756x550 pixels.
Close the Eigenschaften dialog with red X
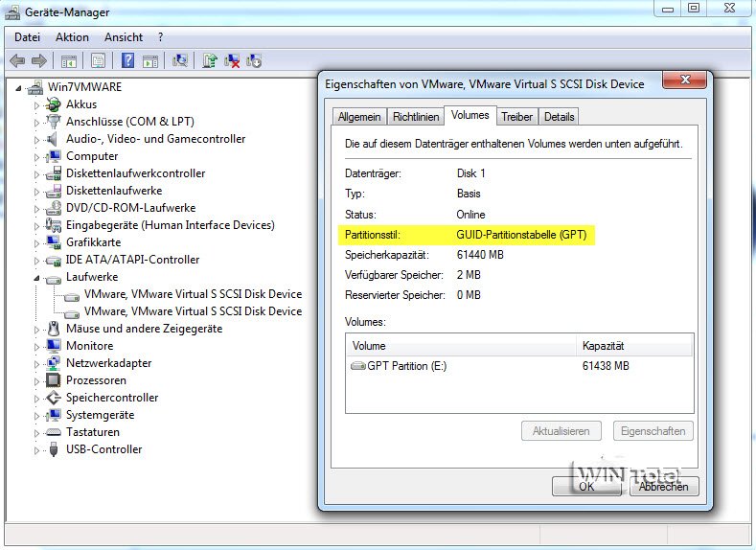(685, 80)
